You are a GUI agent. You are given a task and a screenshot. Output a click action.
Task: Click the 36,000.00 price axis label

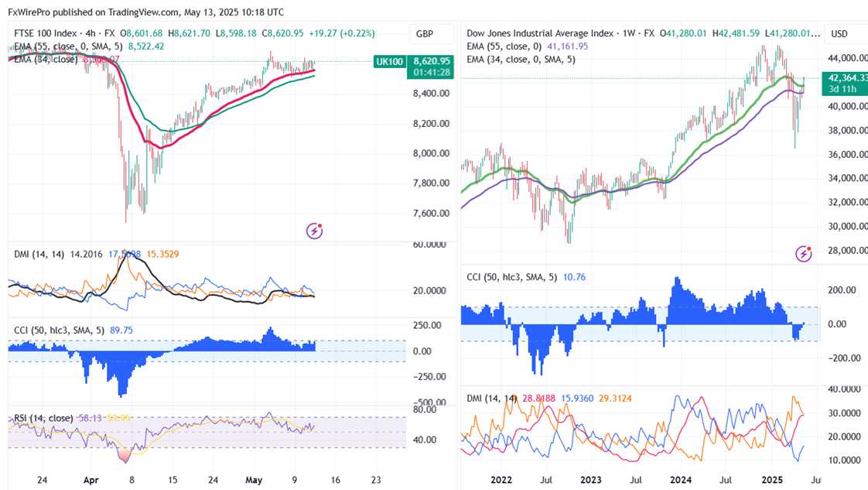[848, 155]
